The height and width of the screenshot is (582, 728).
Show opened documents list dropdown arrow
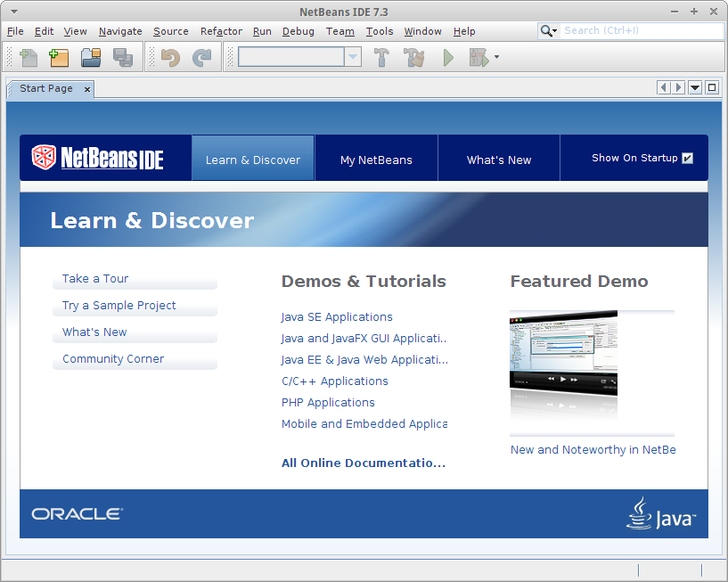coord(695,87)
